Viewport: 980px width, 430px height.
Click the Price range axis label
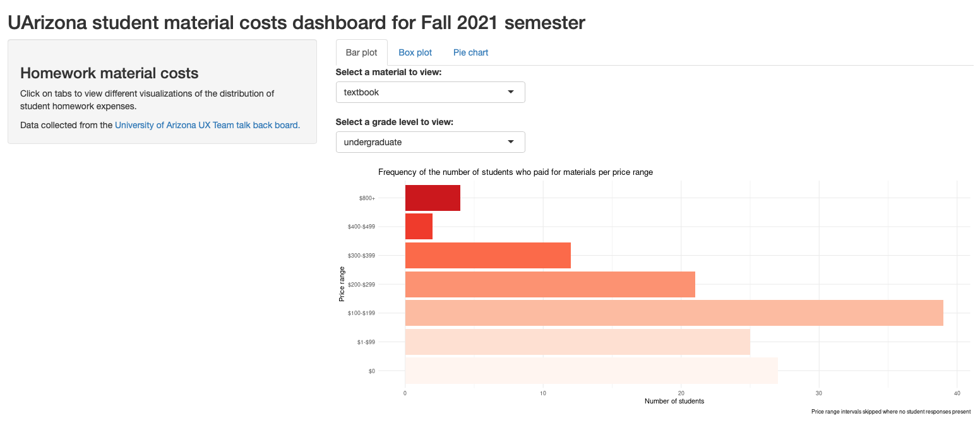point(342,284)
